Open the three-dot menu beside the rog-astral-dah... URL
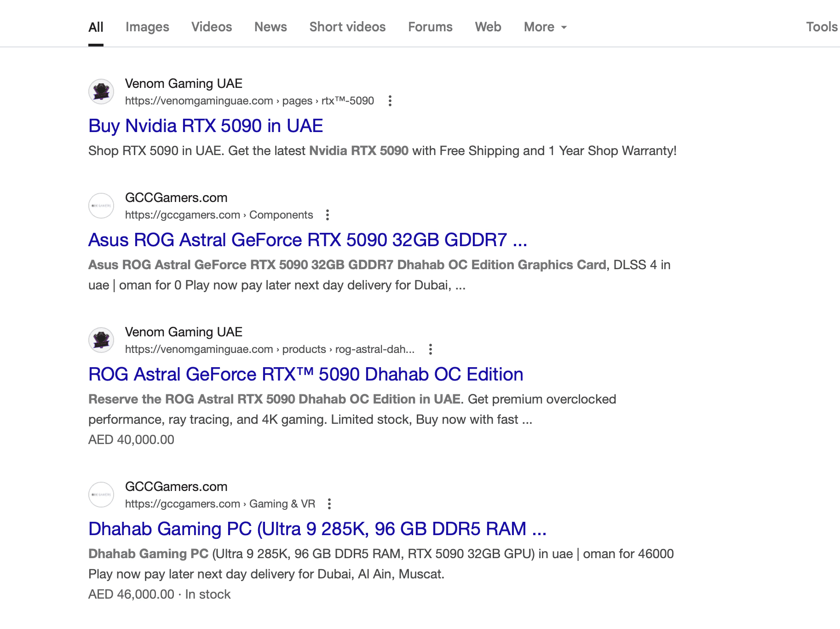 431,349
